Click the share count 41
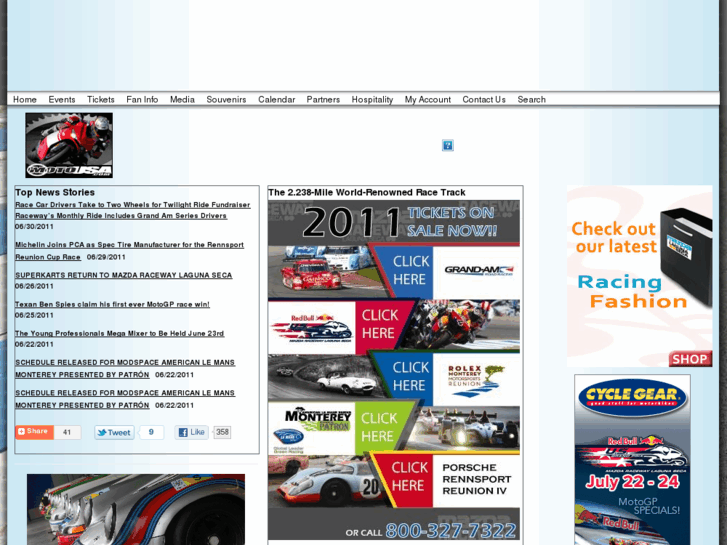 [x=67, y=432]
